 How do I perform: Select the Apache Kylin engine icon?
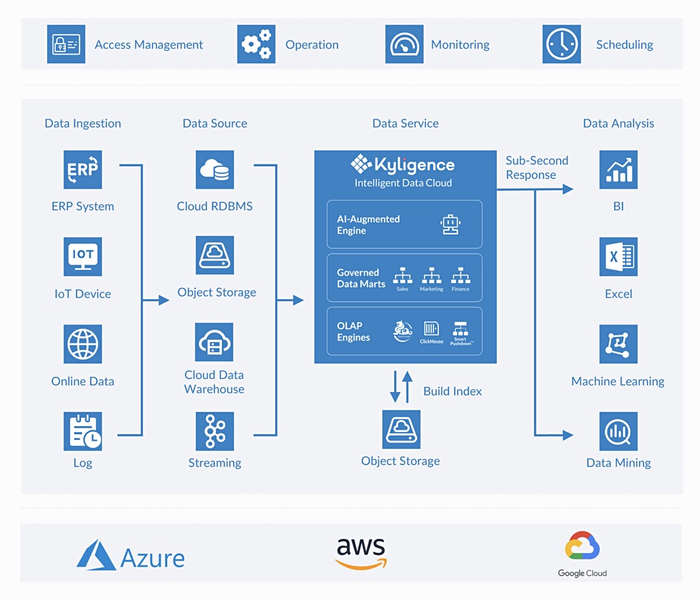click(402, 331)
